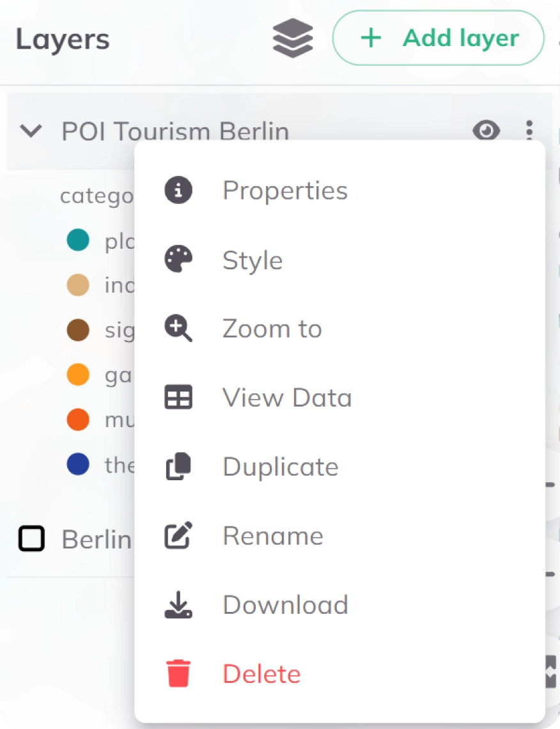This screenshot has width=560, height=729.
Task: Choose Zoom to from the layer menu
Action: 271,328
